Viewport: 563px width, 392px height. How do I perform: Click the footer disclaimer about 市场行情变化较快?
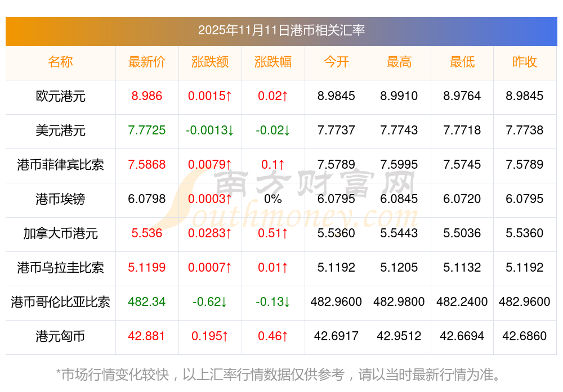click(278, 375)
